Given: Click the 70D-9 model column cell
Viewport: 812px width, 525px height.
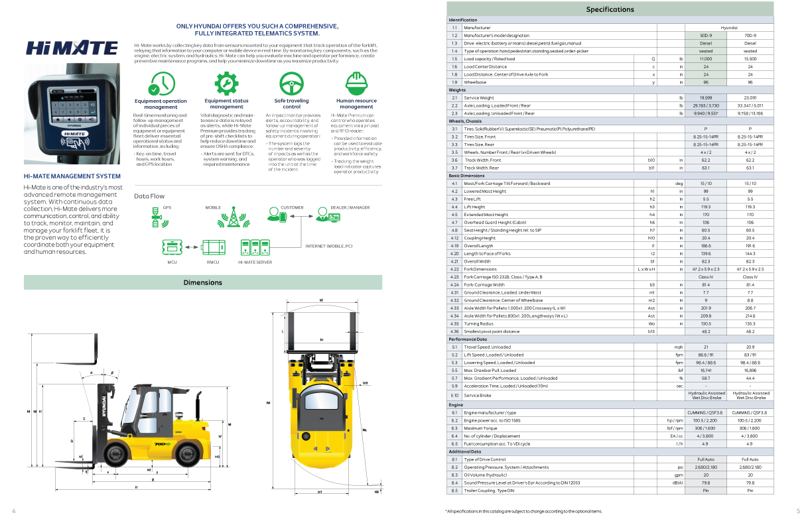Looking at the screenshot, I should click(x=750, y=35).
